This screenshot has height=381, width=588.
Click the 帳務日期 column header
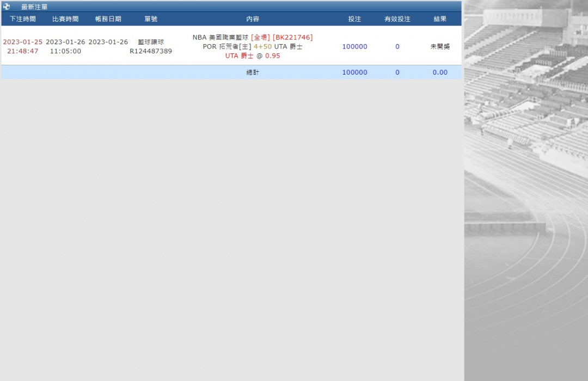pos(108,19)
